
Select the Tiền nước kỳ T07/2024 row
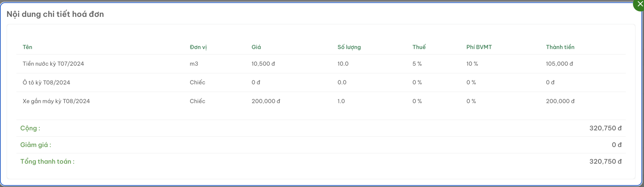321,64
